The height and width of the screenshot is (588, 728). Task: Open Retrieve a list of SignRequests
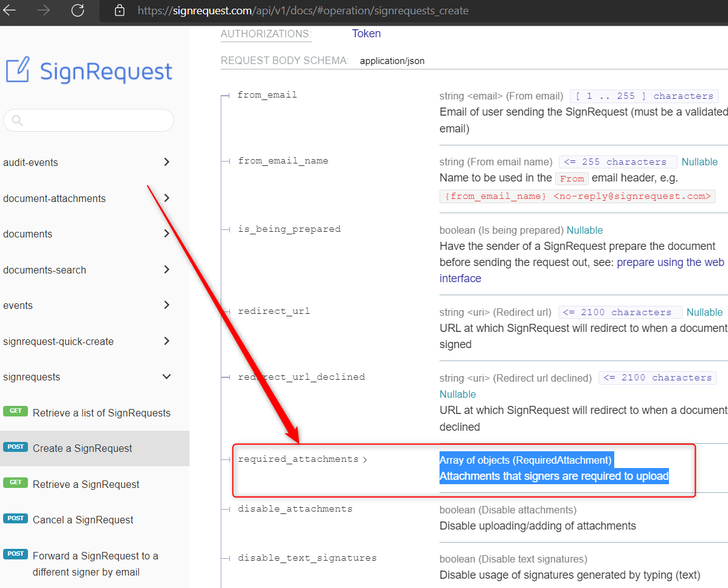94,413
